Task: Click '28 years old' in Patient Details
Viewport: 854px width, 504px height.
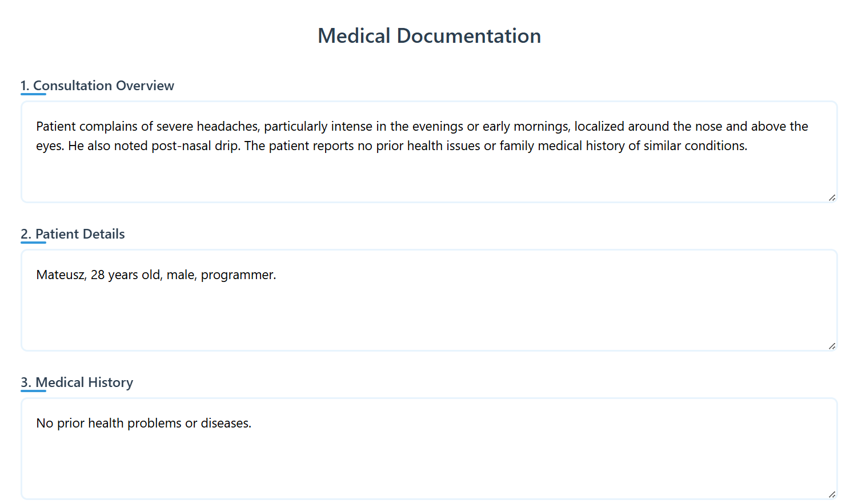Action: 125,275
